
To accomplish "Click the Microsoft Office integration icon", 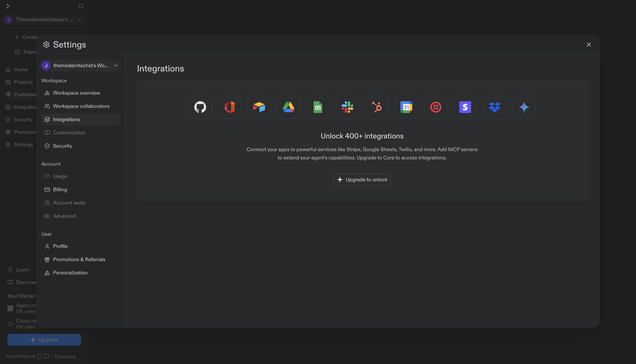I will [x=230, y=107].
